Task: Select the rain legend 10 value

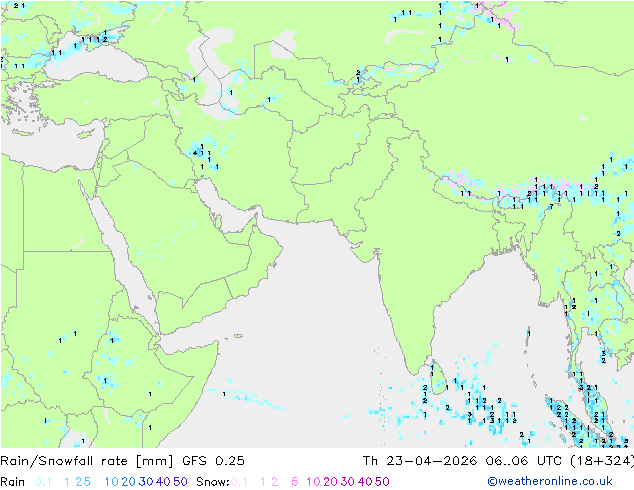Action: pos(111,482)
